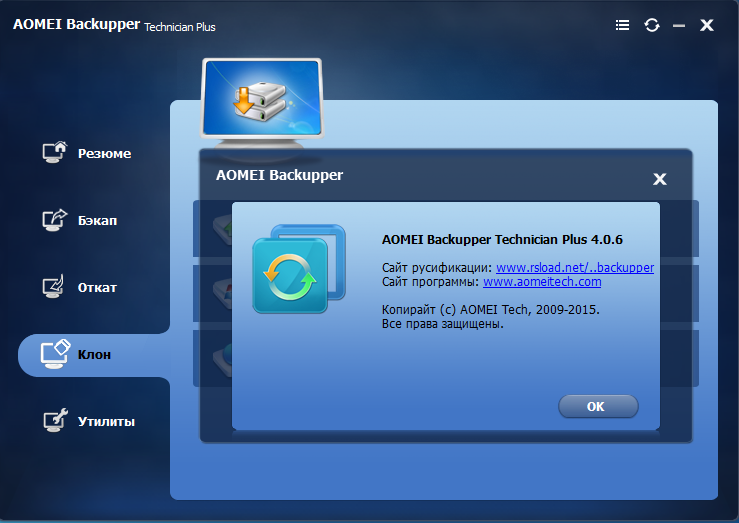Close the AOMEI Backupper main window

706,25
